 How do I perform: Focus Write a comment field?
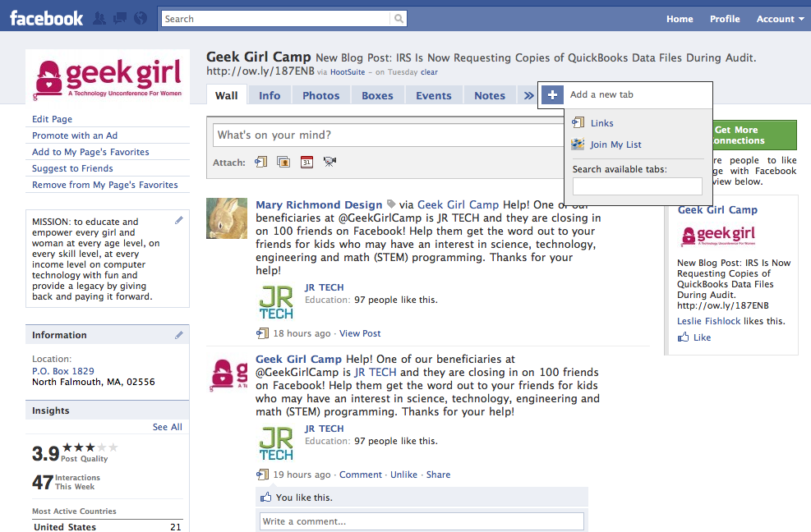(422, 521)
